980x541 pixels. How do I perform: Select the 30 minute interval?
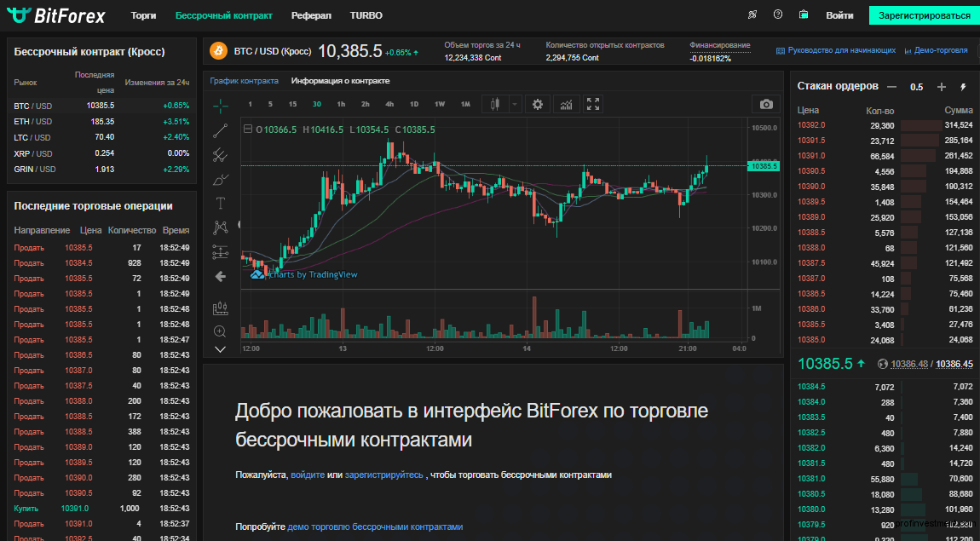[x=317, y=104]
